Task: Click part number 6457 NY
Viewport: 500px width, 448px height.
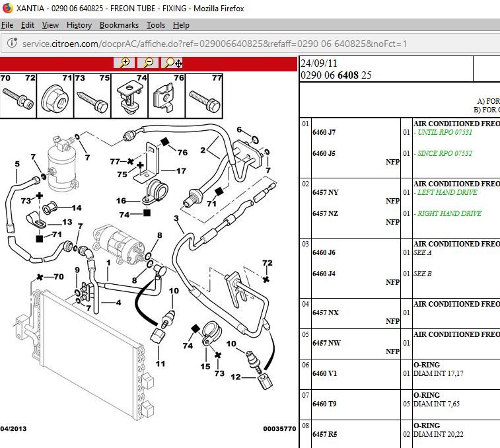Action: 326,192
